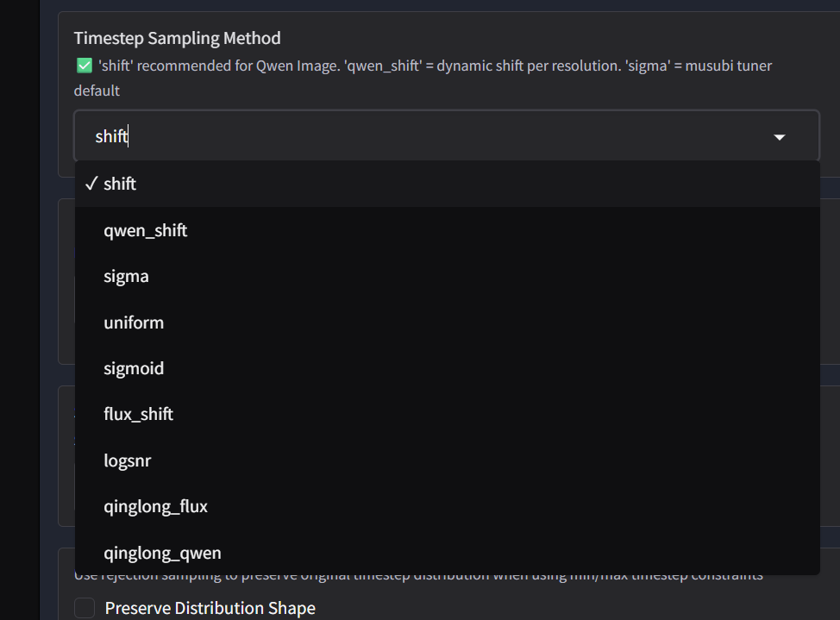
Task: Click the rejection sampling description text
Action: click(x=414, y=575)
